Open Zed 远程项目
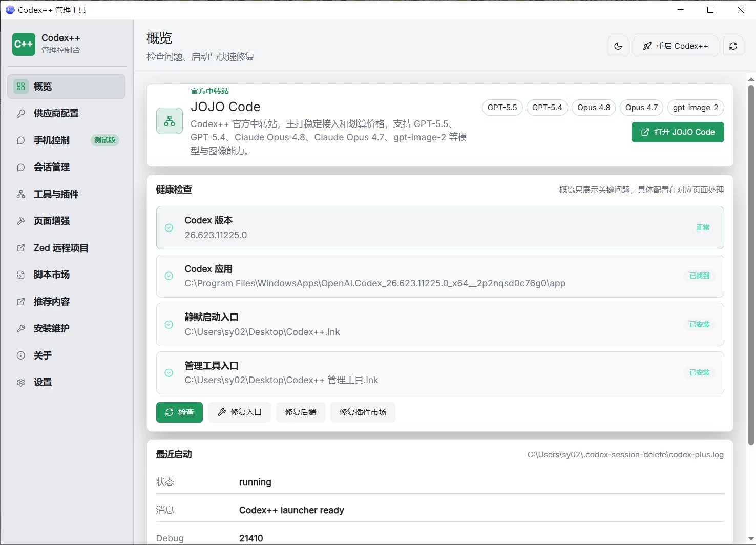756x545 pixels. point(66,248)
